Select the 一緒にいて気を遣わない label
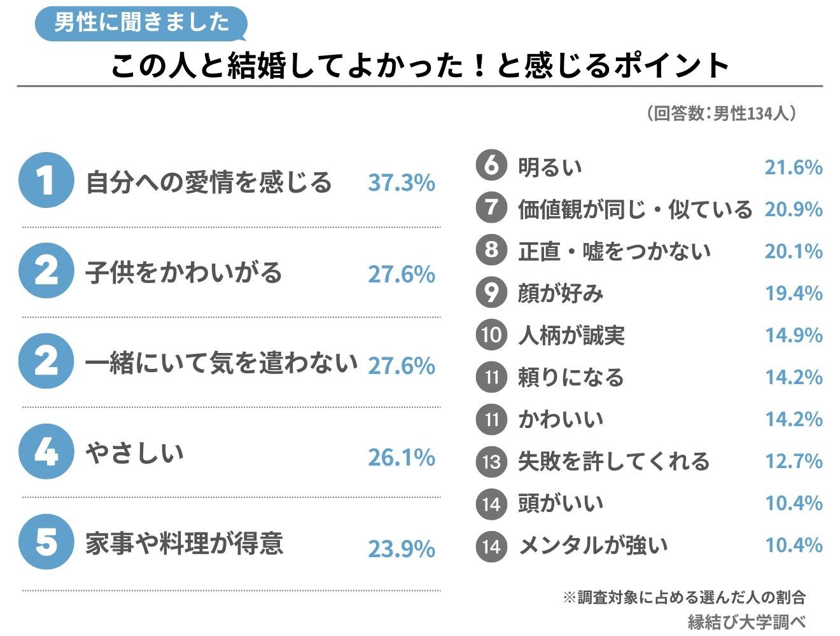Screen dimensions: 840x636 pos(221,363)
